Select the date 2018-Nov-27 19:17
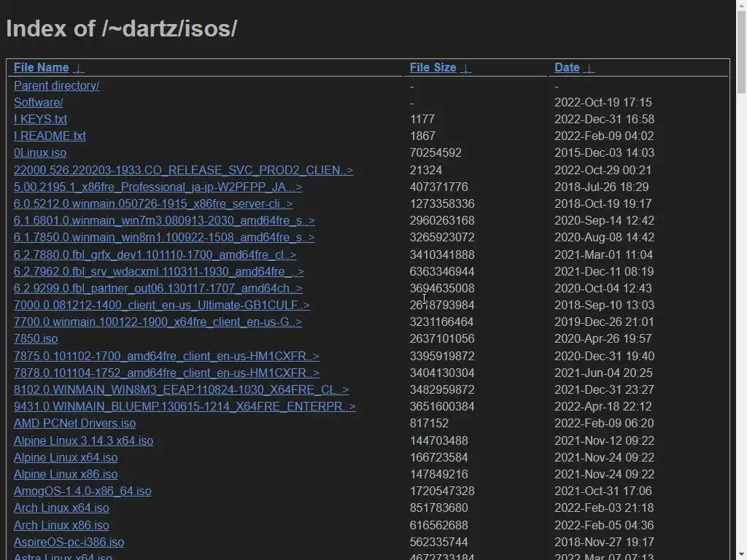The height and width of the screenshot is (560, 747). [603, 542]
